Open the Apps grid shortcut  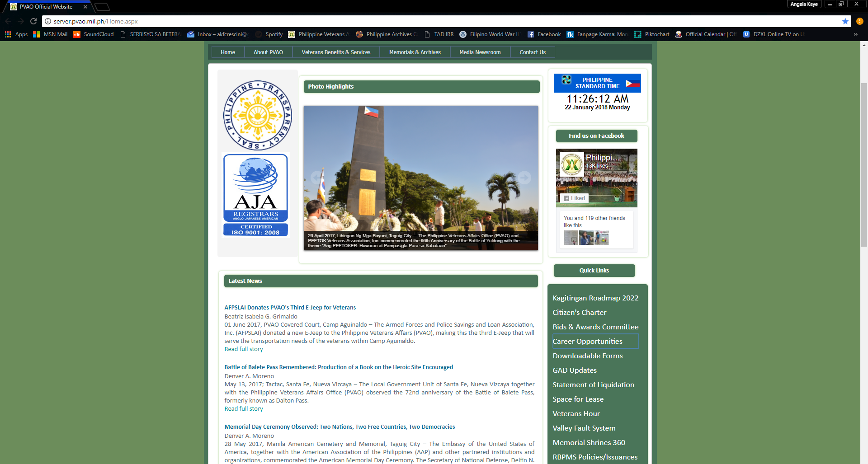[x=16, y=34]
